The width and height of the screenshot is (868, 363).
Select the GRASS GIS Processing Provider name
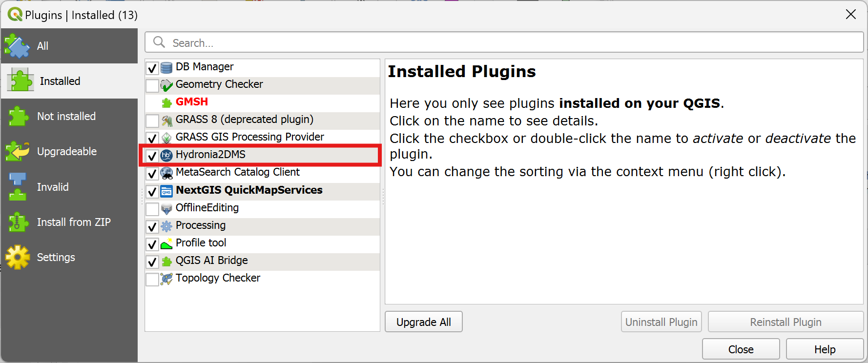click(250, 137)
